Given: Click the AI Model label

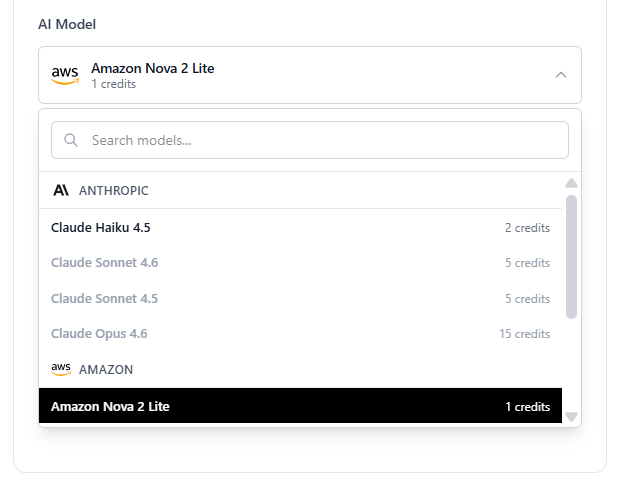Looking at the screenshot, I should (67, 24).
